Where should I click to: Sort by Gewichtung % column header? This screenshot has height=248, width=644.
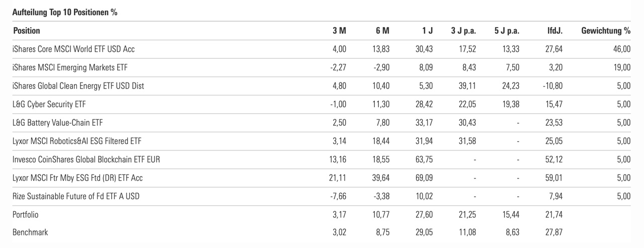click(606, 31)
